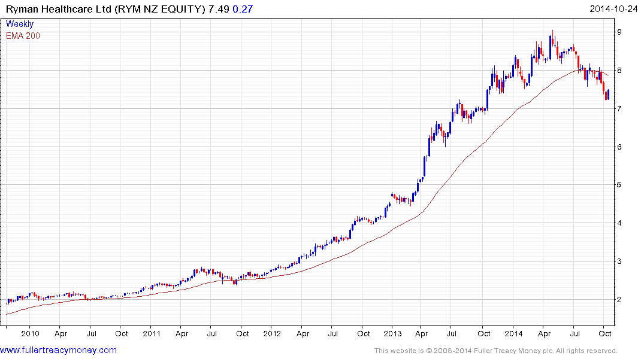Click the '2014' x-axis label
Image resolution: width=644 pixels, height=359 pixels.
tap(513, 333)
